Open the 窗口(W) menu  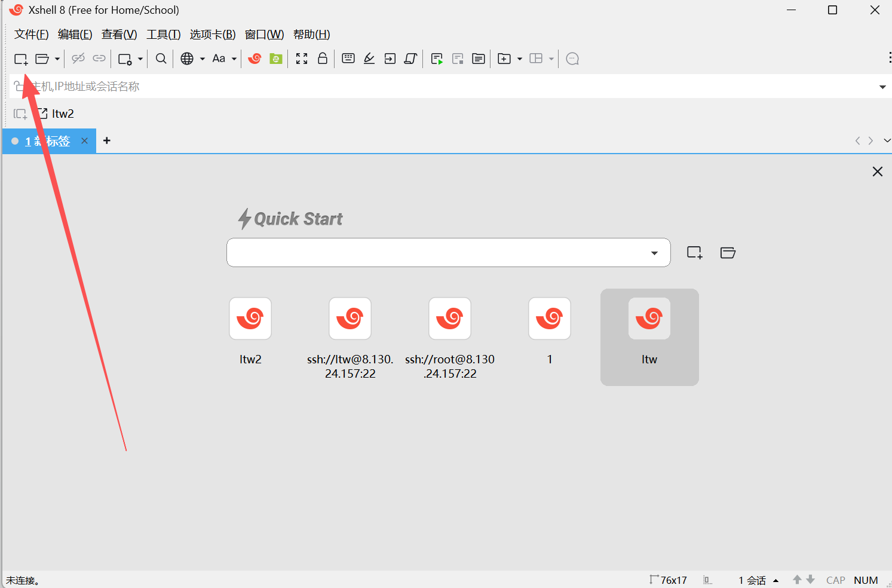(x=265, y=34)
